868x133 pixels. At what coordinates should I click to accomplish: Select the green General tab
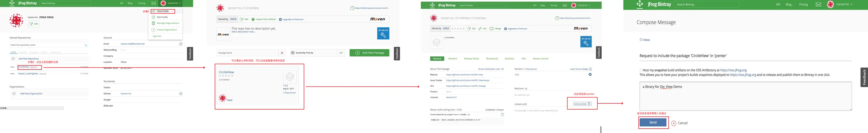point(437,59)
